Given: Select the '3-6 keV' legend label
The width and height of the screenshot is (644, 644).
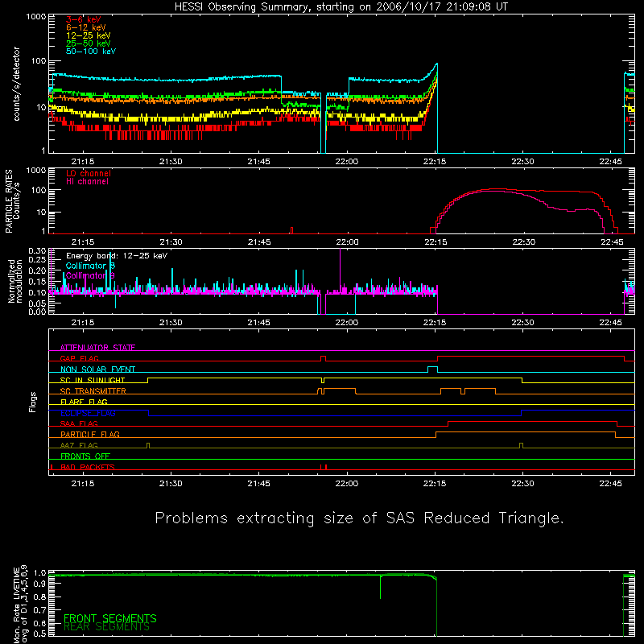Looking at the screenshot, I should pos(84,19).
